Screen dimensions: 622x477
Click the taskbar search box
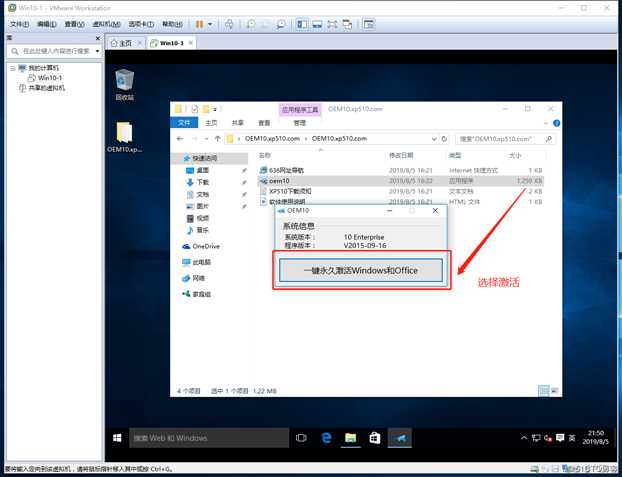tap(209, 438)
